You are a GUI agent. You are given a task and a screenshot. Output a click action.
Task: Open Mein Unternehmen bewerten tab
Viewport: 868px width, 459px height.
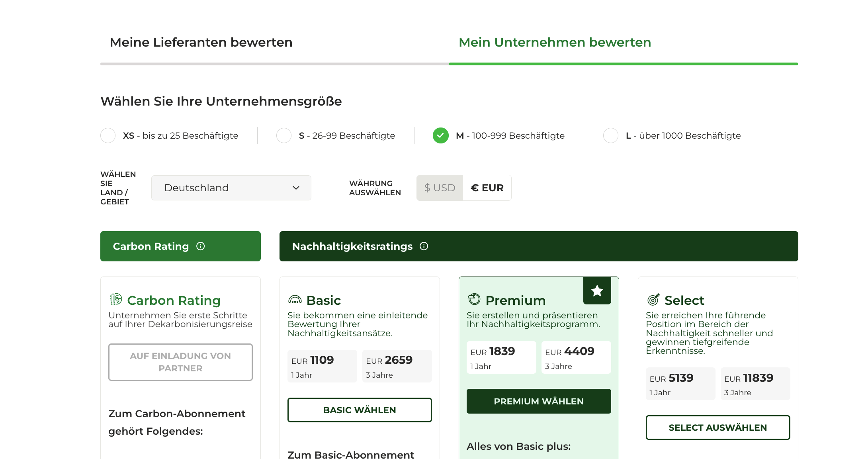tap(555, 42)
